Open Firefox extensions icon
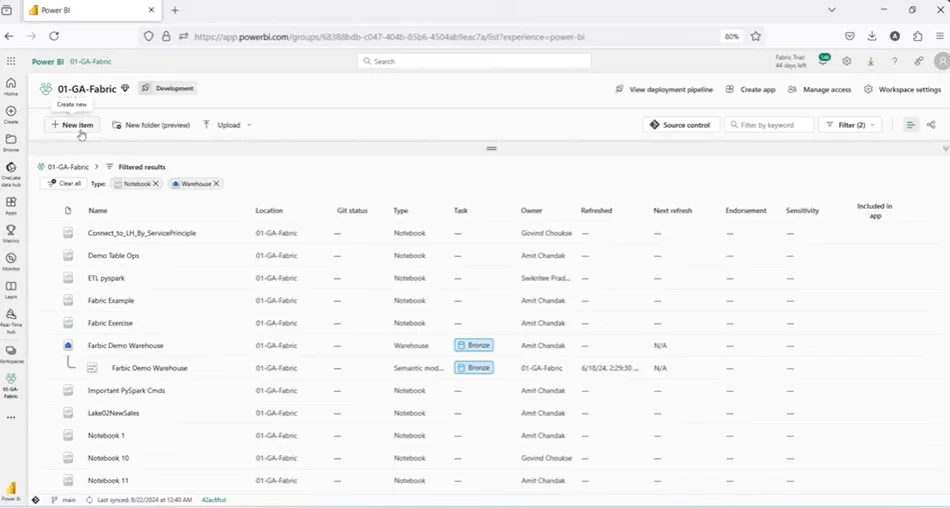The height and width of the screenshot is (508, 950). tap(917, 36)
